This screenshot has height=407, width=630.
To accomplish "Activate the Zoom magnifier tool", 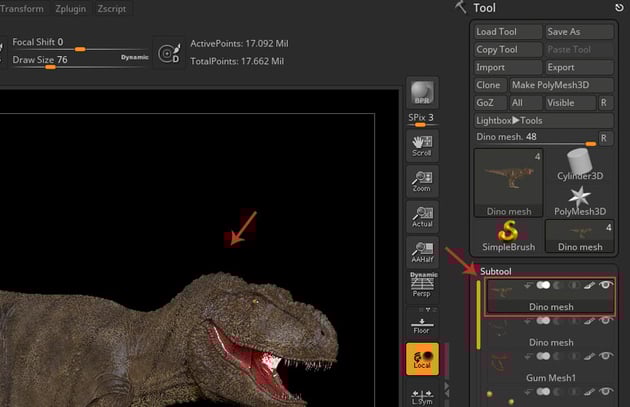I will click(x=422, y=181).
